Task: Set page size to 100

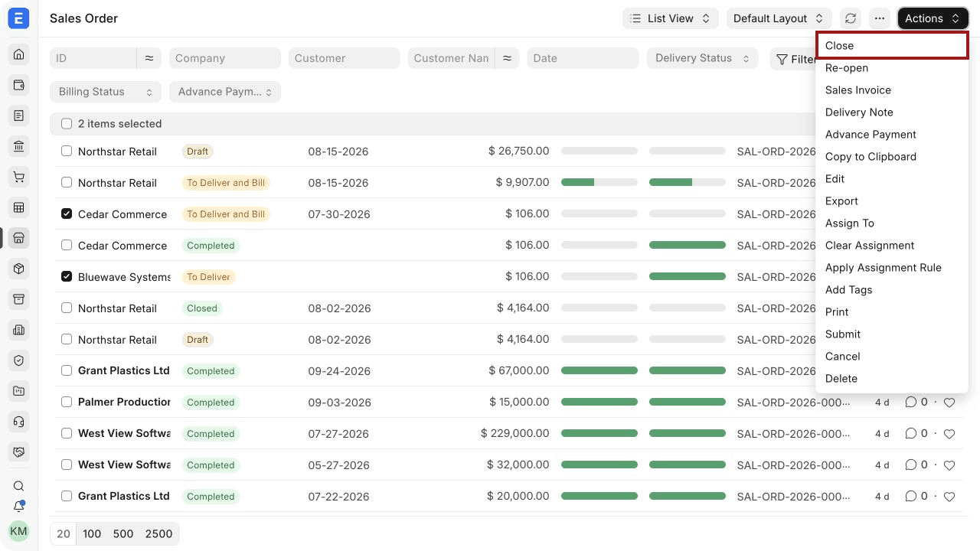Action: click(92, 534)
